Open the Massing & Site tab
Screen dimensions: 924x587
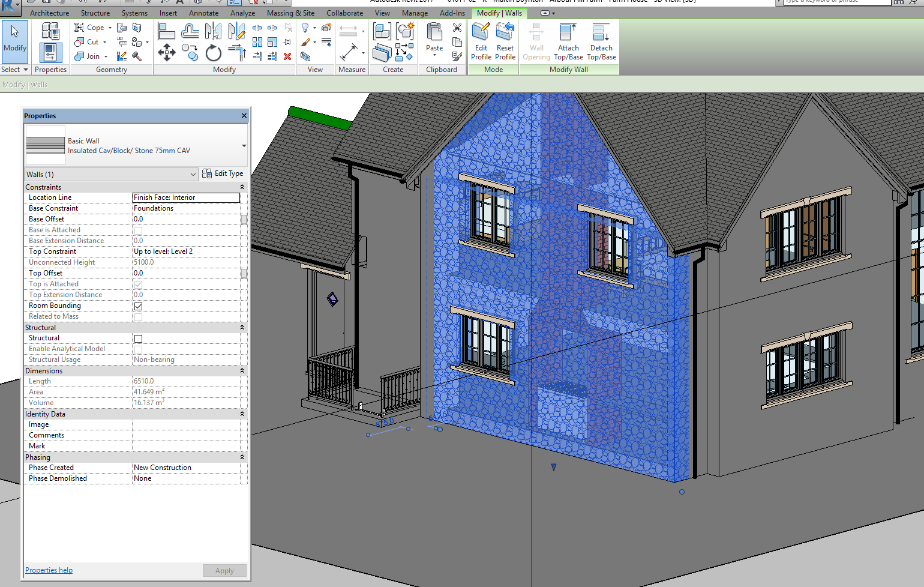[x=290, y=13]
